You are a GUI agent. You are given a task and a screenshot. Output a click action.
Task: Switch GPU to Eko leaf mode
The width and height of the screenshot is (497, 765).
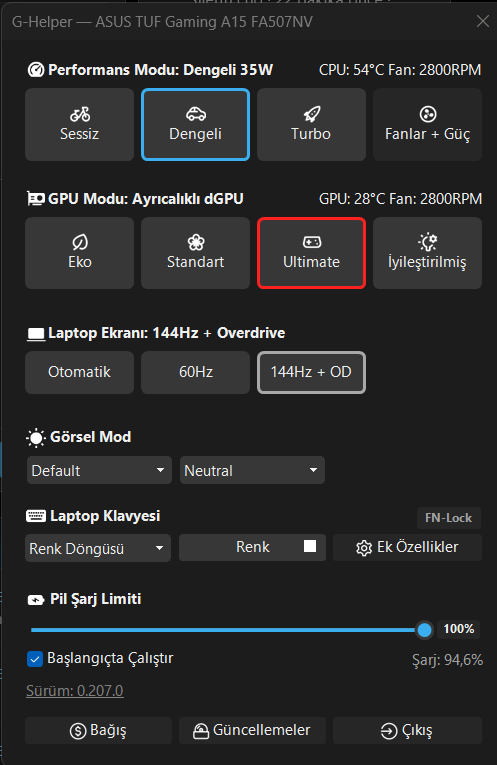80,253
